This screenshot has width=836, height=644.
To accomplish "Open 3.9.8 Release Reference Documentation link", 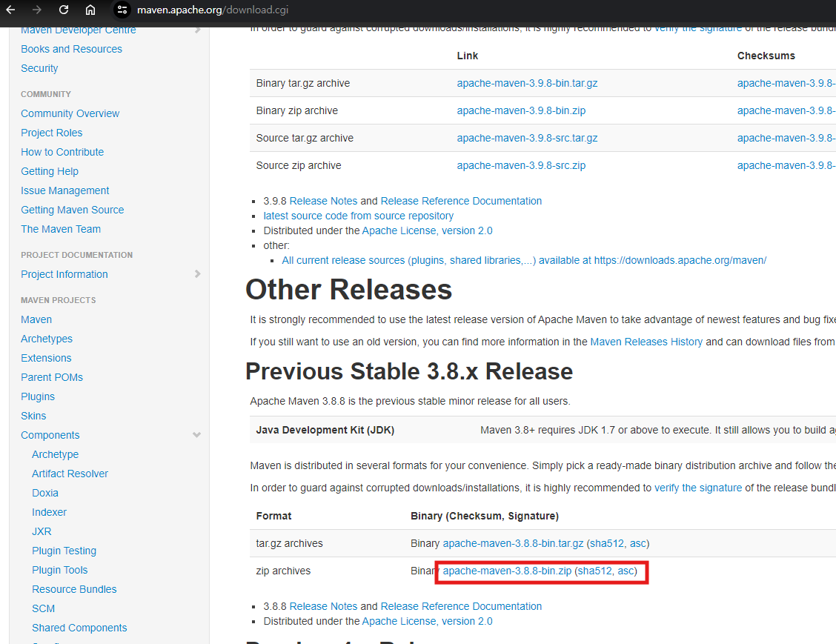I will click(x=461, y=201).
